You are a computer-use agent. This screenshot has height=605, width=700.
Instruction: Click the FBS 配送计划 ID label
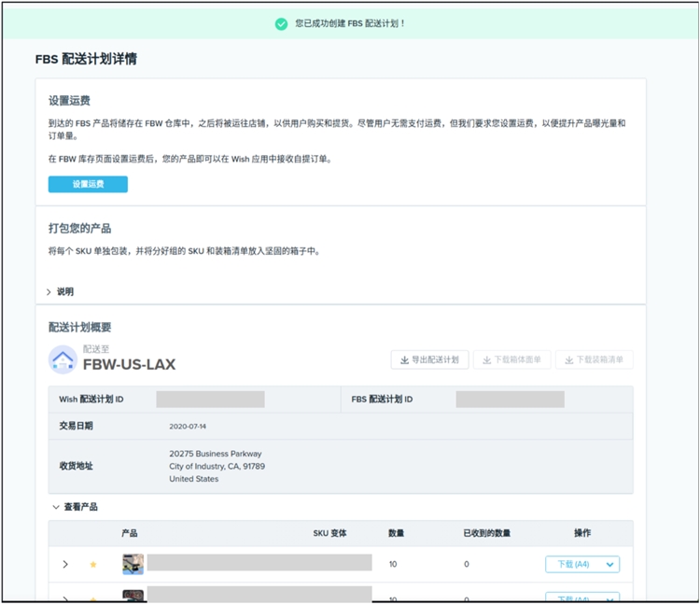click(x=382, y=400)
